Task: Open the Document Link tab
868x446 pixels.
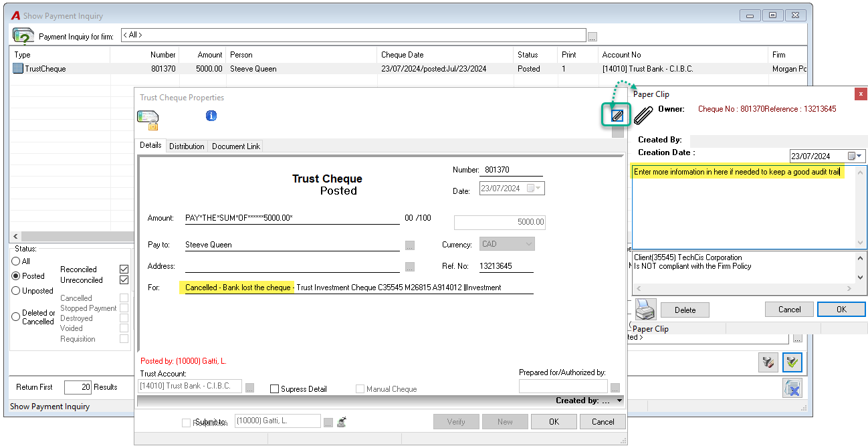Action: (x=236, y=146)
